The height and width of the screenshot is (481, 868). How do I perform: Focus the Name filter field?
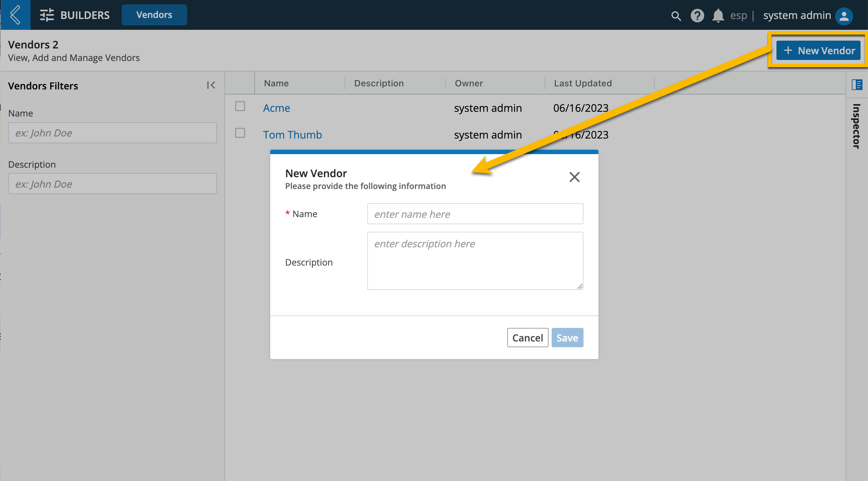(x=112, y=133)
